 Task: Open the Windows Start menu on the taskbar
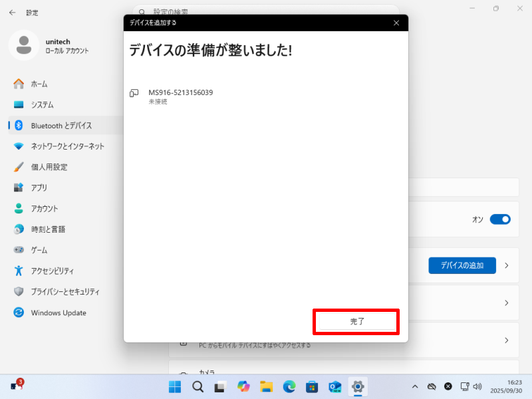pyautogui.click(x=175, y=386)
